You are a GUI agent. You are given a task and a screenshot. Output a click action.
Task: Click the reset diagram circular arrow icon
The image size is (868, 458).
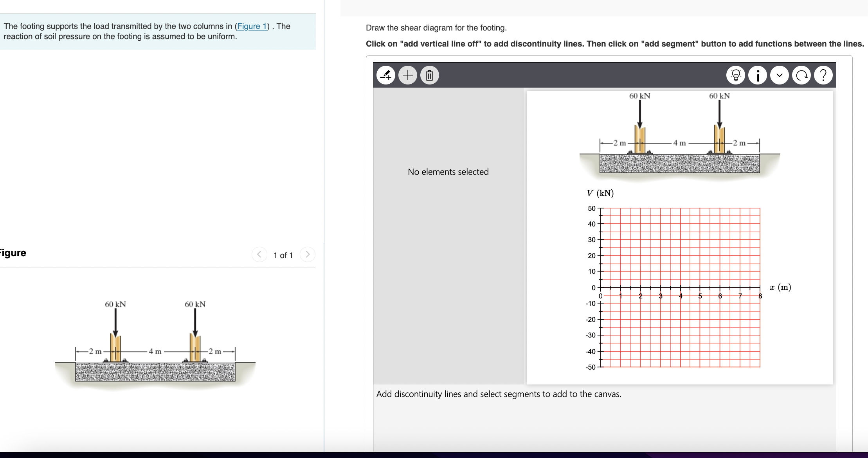click(x=801, y=75)
